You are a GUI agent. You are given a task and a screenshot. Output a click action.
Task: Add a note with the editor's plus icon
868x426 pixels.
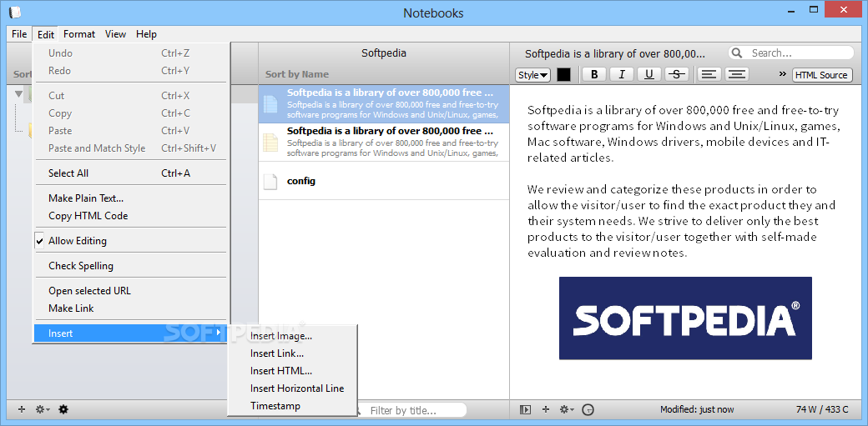tap(546, 409)
